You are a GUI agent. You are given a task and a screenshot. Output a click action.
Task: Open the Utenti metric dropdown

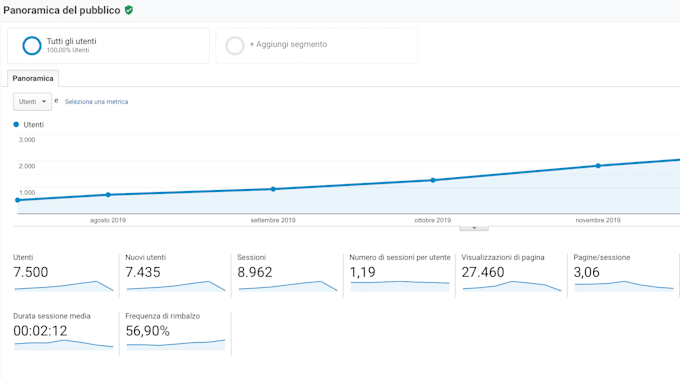click(33, 101)
